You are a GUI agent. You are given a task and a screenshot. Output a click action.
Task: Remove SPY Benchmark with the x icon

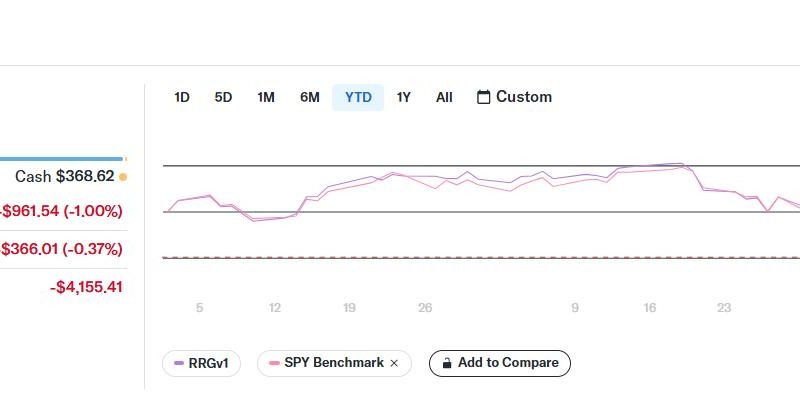pos(394,363)
